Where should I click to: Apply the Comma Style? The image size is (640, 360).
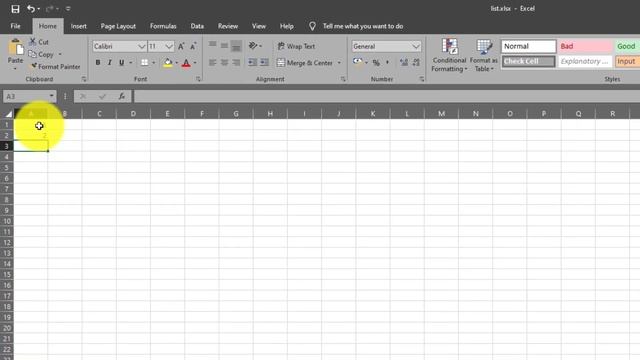coord(387,62)
